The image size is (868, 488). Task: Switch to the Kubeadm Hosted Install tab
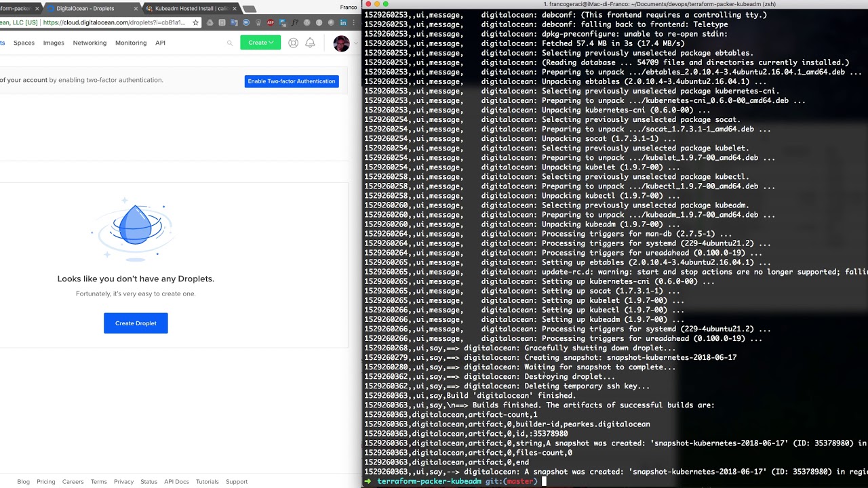pyautogui.click(x=191, y=9)
